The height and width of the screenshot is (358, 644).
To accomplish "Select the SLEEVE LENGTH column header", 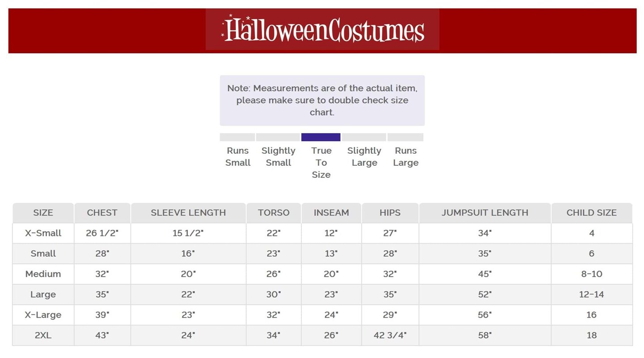I will pos(188,213).
